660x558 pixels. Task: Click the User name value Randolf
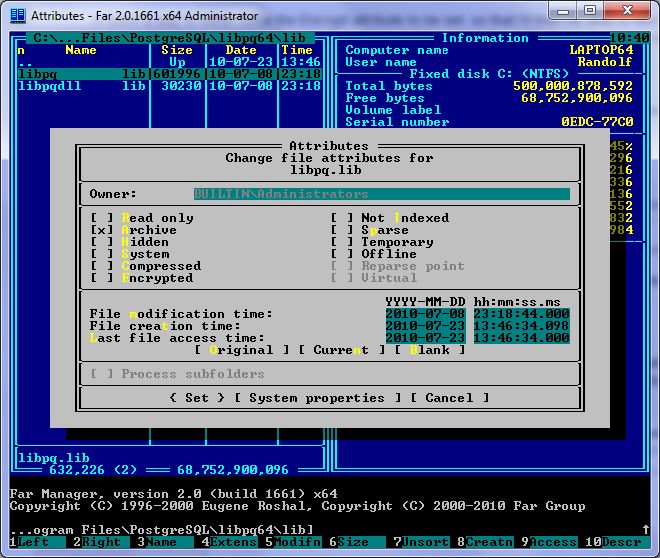(605, 62)
